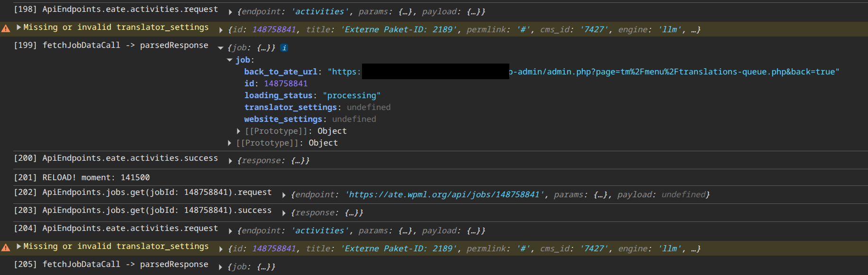This screenshot has width=868, height=275.
Task: Collapse the expanded "job" property
Action: tap(230, 60)
